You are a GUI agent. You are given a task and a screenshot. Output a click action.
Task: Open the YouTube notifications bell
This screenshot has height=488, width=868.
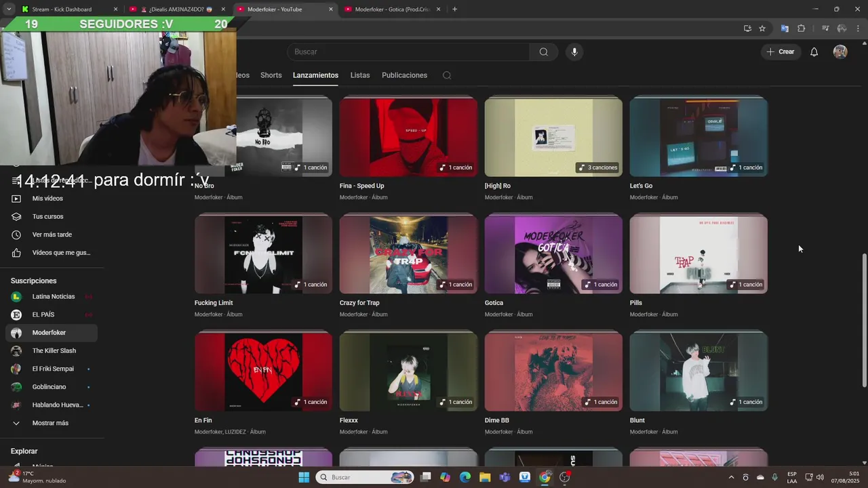point(814,52)
